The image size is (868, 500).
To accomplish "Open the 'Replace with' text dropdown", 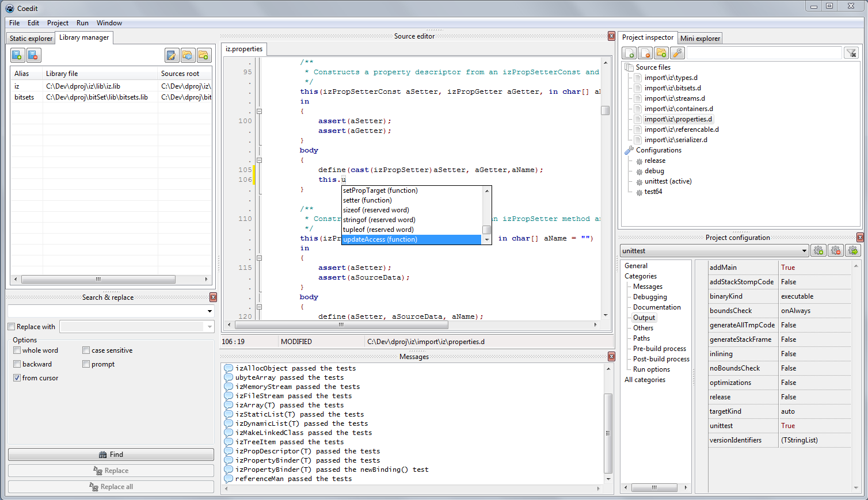I will (x=209, y=326).
